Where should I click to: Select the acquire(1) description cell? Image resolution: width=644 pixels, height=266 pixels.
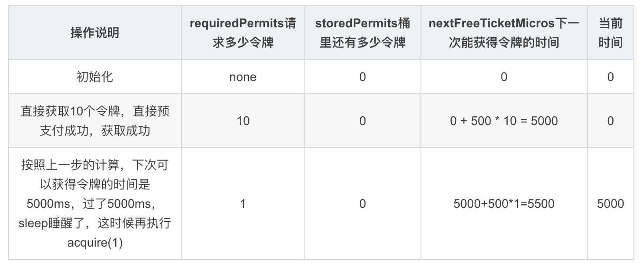coord(95,203)
